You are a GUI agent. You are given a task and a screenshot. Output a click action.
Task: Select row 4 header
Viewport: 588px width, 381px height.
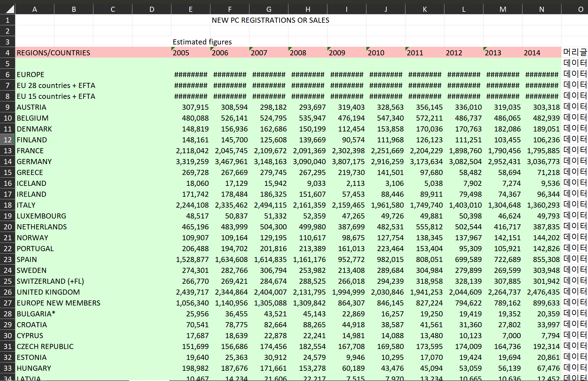tap(7, 53)
